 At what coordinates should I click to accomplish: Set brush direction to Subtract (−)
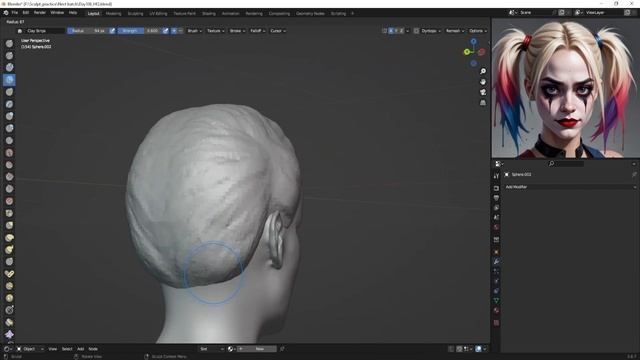click(180, 31)
